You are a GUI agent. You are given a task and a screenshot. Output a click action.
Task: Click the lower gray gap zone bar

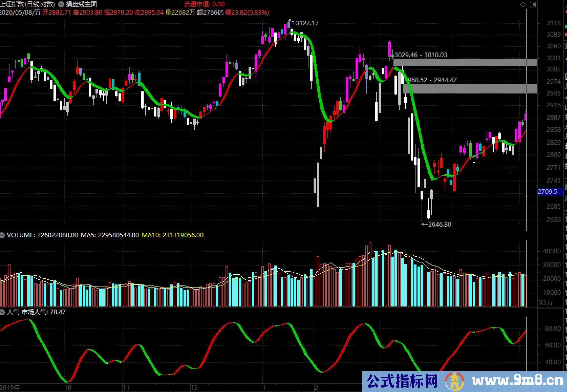(x=470, y=89)
